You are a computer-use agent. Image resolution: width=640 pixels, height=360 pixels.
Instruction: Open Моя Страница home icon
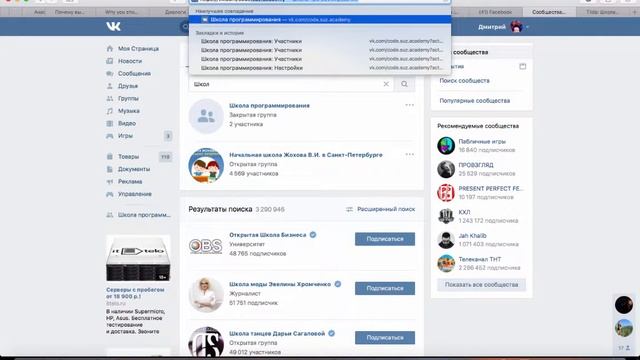coord(109,49)
